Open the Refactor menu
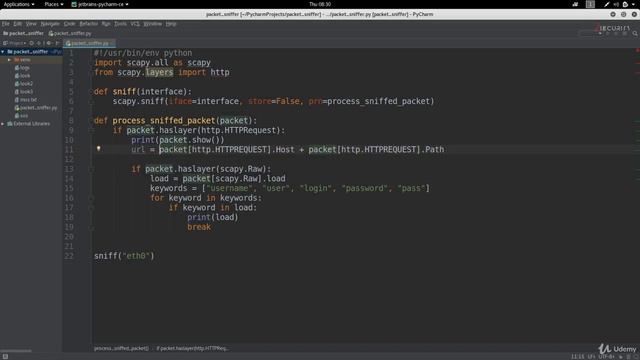 tap(89, 24)
